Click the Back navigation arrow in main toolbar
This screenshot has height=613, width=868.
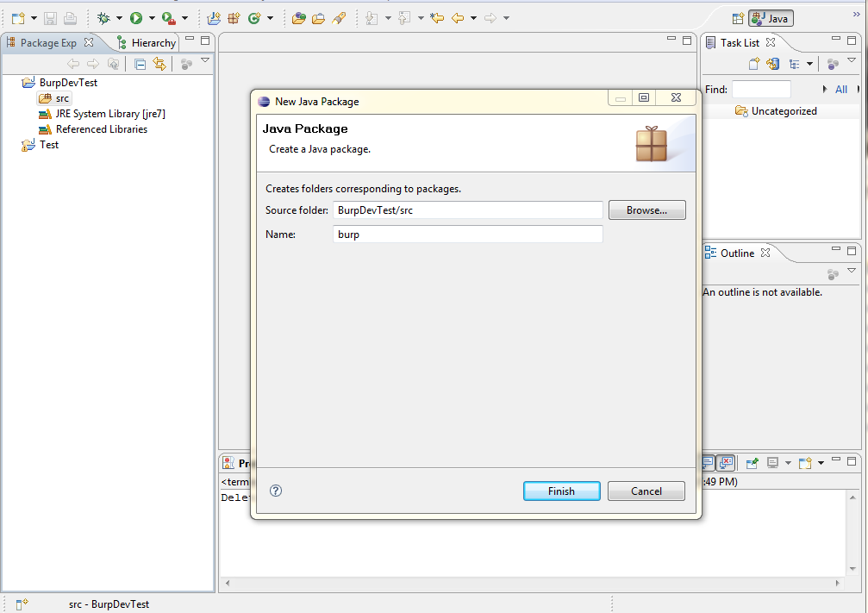(458, 18)
